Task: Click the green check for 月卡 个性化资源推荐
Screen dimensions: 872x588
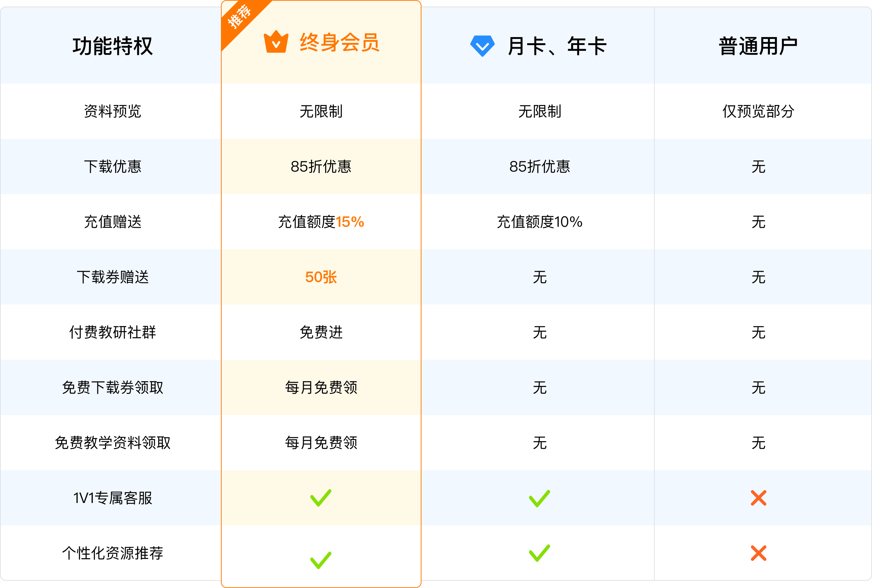Action: [539, 553]
